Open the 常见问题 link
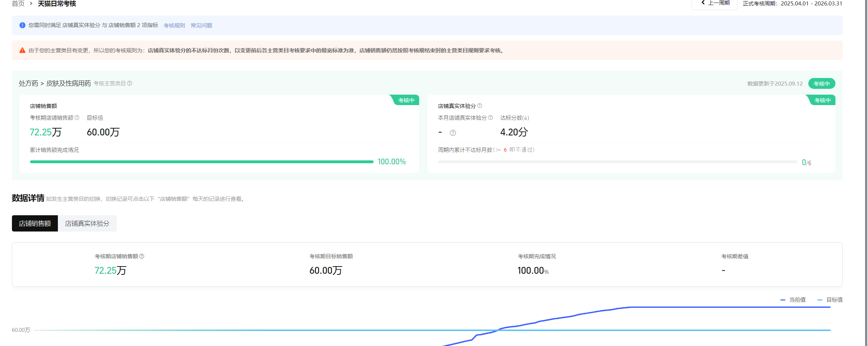The height and width of the screenshot is (346, 868). point(201,26)
